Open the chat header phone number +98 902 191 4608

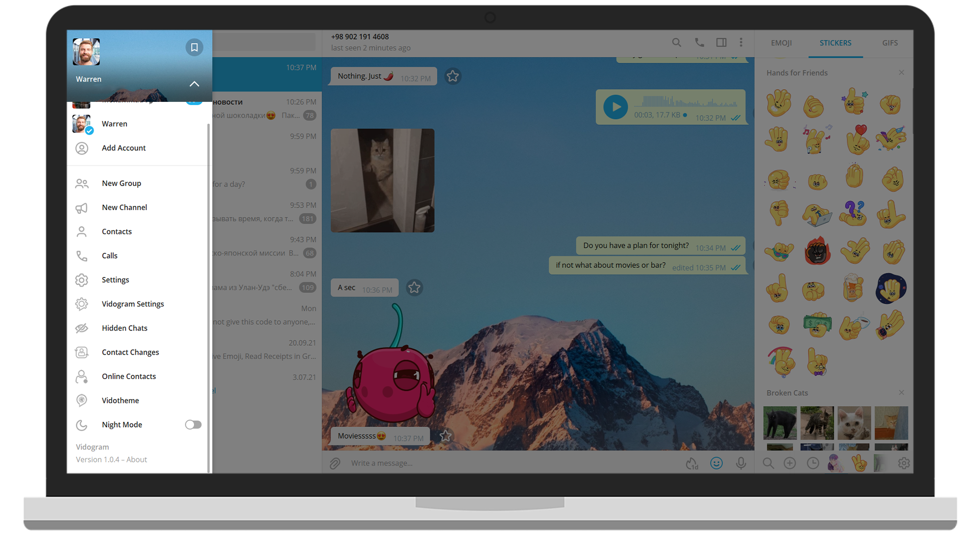(360, 37)
